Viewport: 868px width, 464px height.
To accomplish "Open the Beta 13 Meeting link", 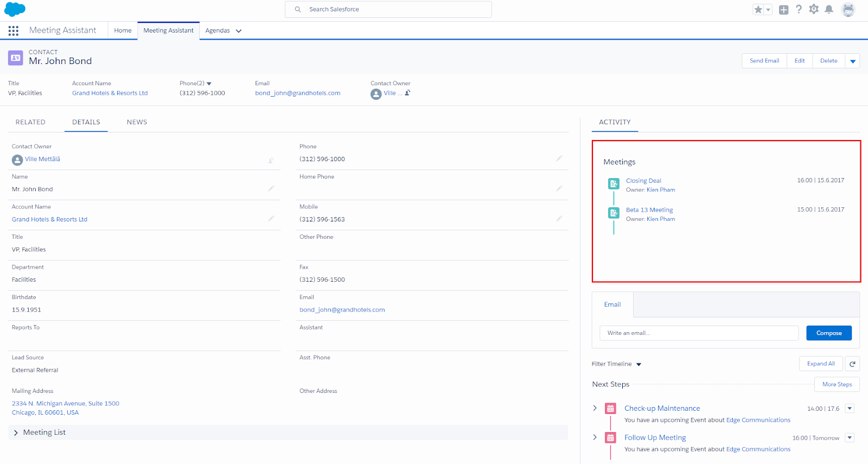I will point(649,210).
